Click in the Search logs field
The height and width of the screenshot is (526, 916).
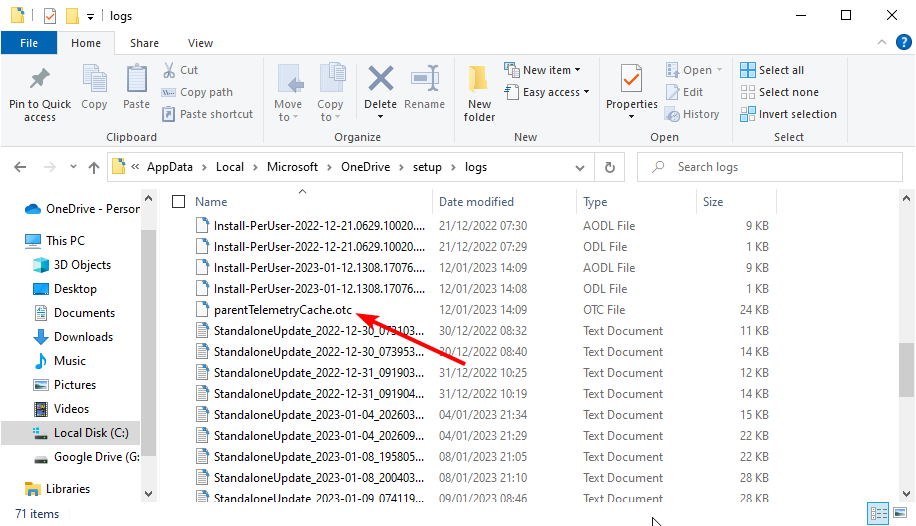pos(770,167)
